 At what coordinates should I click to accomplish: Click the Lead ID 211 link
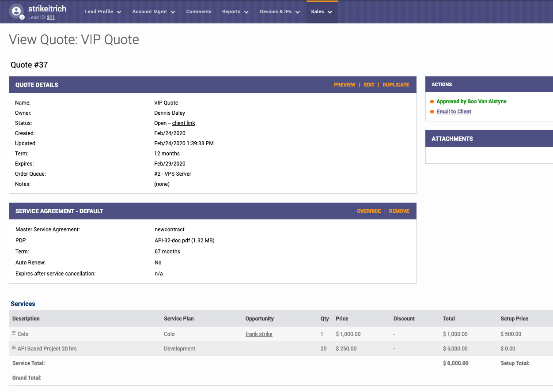[x=51, y=18]
